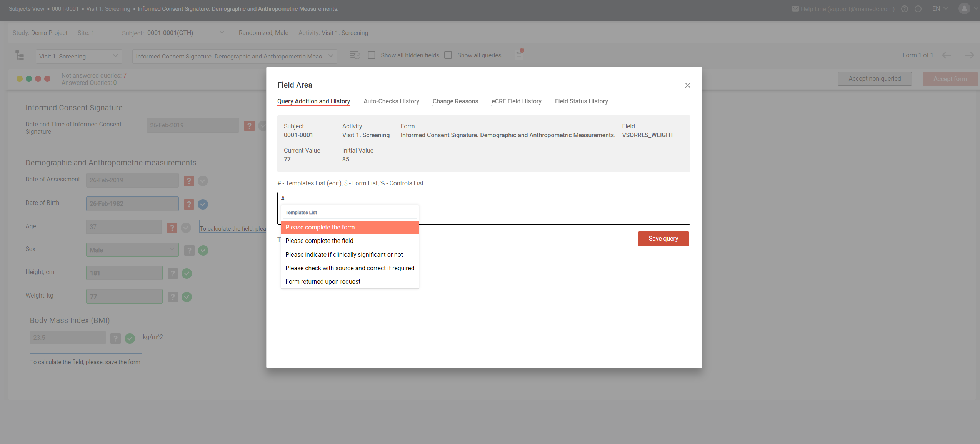Enable Show all queries checkbox
Image resolution: width=980 pixels, height=444 pixels.
pyautogui.click(x=448, y=55)
